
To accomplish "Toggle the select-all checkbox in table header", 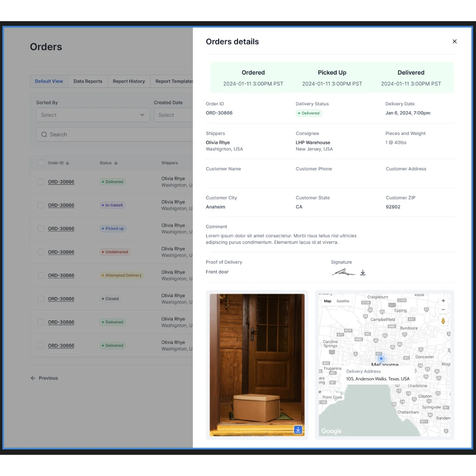I will coord(41,163).
